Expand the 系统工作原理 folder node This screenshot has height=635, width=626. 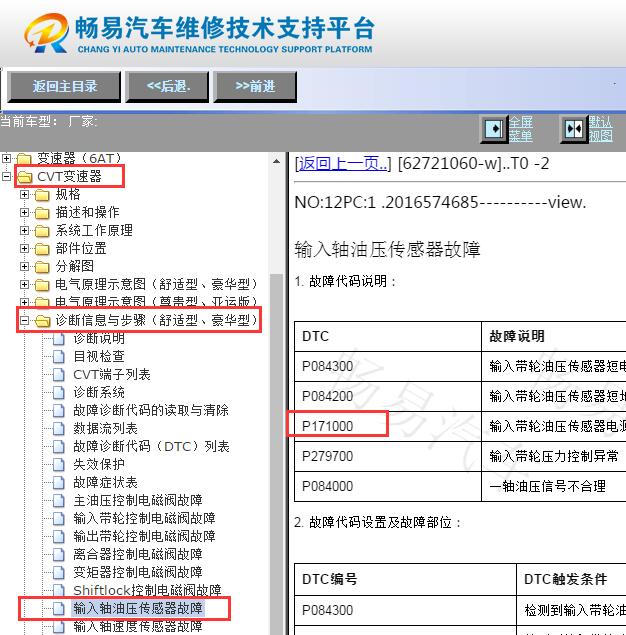pos(24,230)
